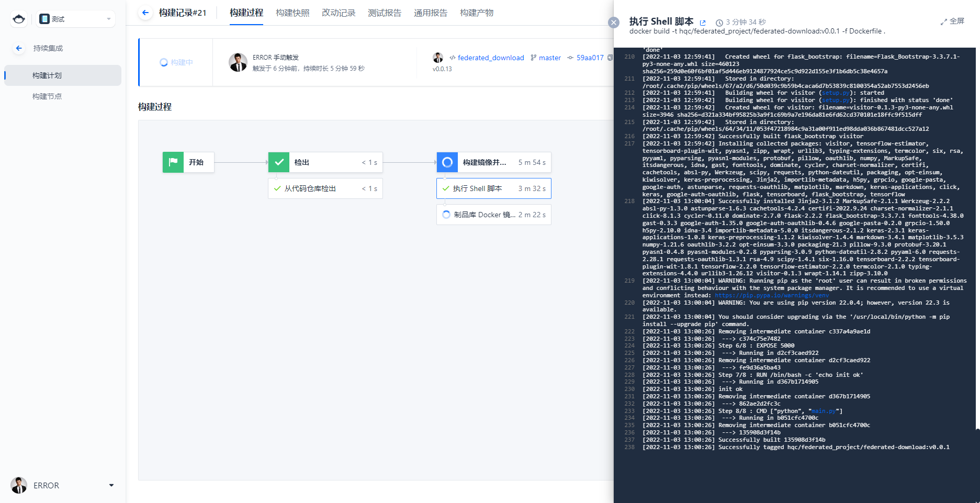Click the 构建镜像并 stage running icon
The image size is (980, 503).
click(447, 162)
